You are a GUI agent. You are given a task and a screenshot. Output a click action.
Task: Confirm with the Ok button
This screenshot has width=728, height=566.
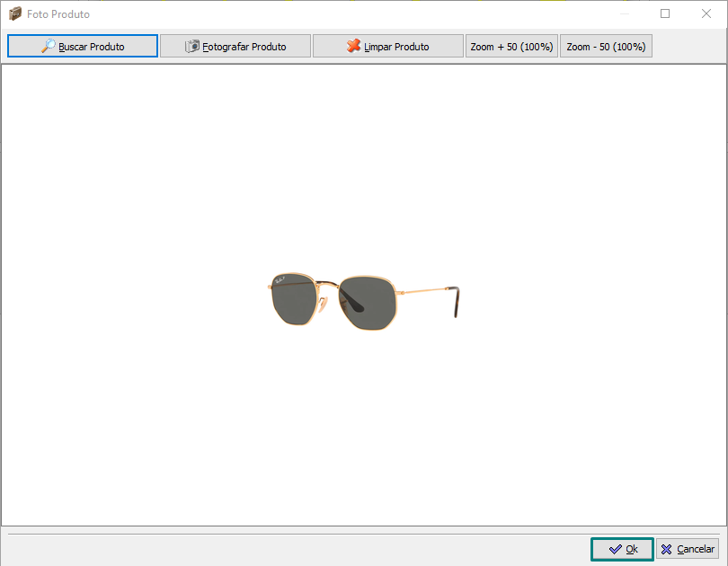tap(622, 549)
